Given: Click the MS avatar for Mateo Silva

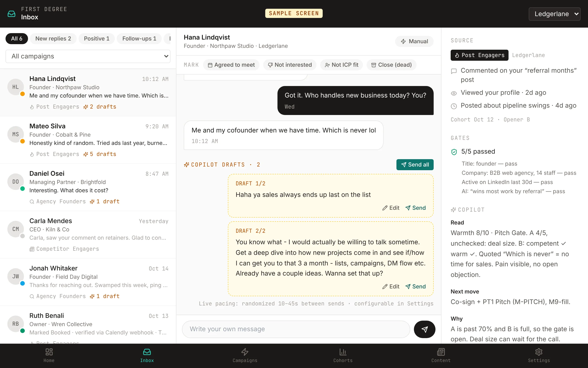Looking at the screenshot, I should point(16,134).
